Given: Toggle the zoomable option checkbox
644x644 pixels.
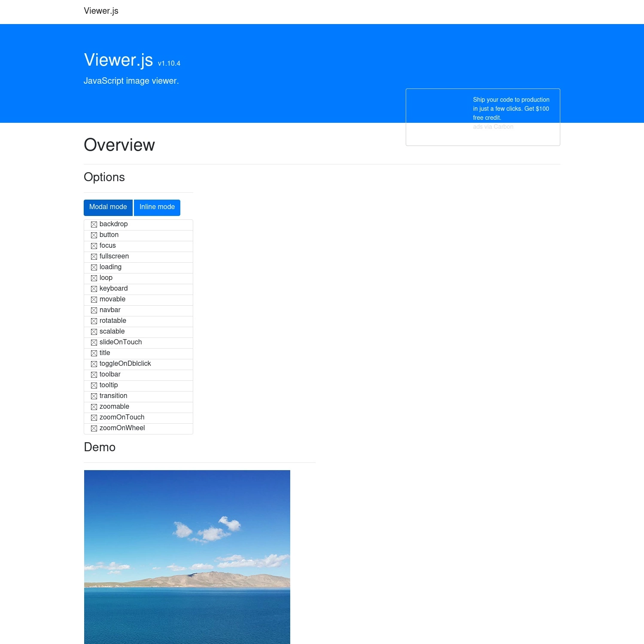Looking at the screenshot, I should [x=94, y=407].
